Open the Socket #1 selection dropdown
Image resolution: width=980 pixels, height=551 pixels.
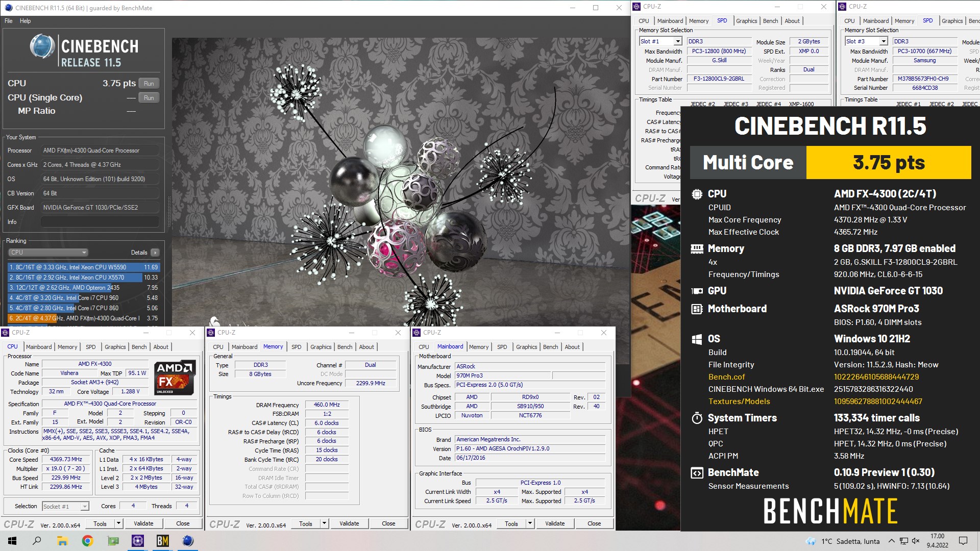point(65,506)
